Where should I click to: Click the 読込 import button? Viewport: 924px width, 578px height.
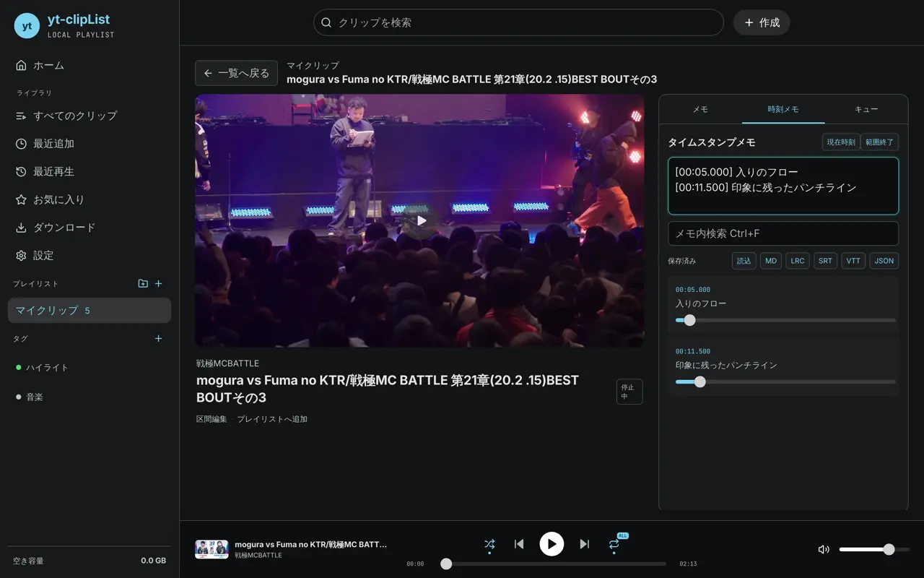point(744,261)
